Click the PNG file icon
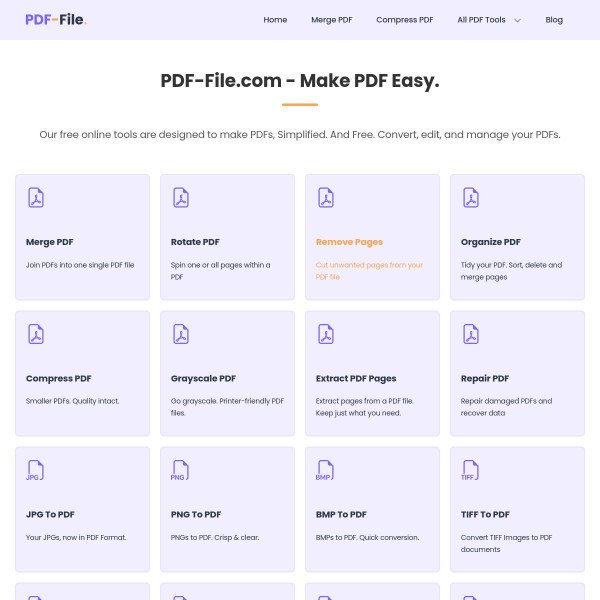 [x=181, y=470]
